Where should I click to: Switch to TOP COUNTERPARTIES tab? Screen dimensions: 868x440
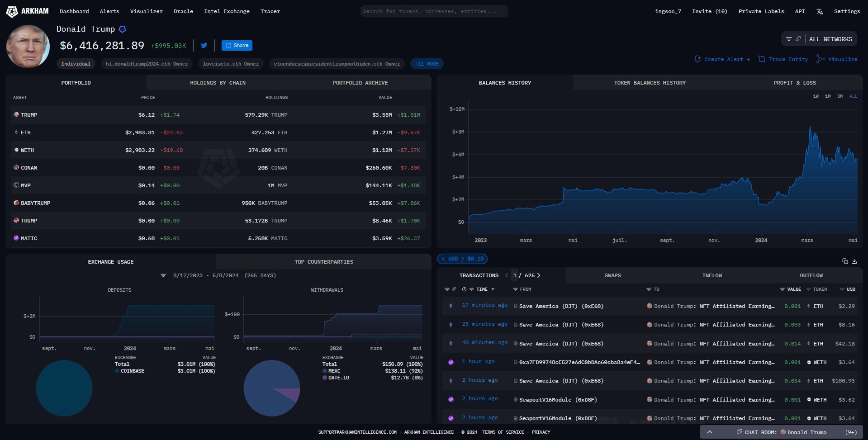[324, 262]
